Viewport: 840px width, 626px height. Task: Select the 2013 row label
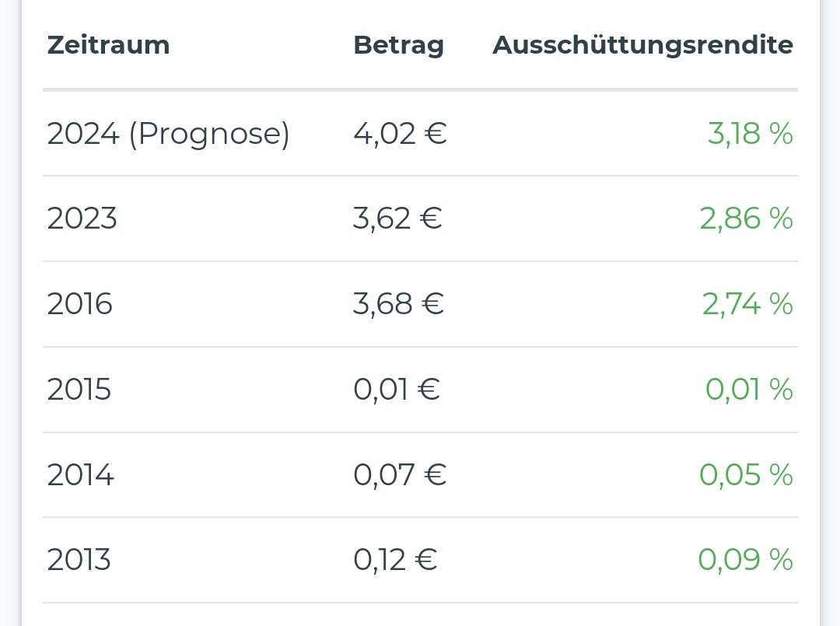click(x=79, y=560)
